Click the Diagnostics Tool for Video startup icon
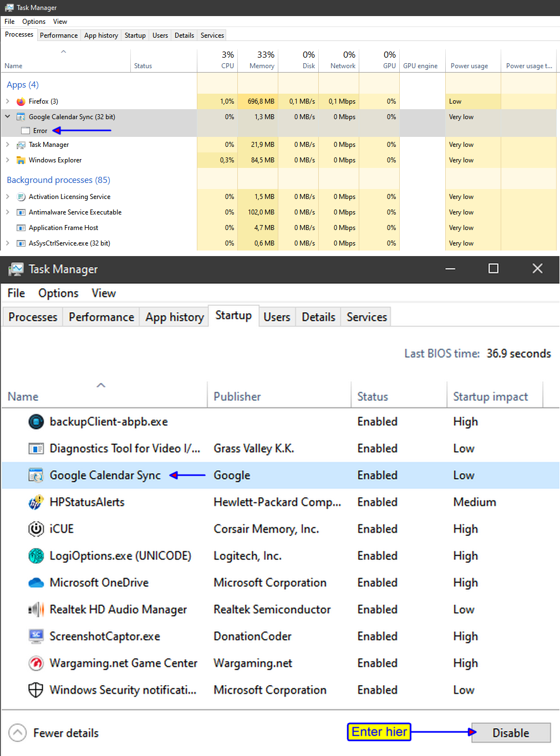Image resolution: width=560 pixels, height=756 pixels. 36,448
